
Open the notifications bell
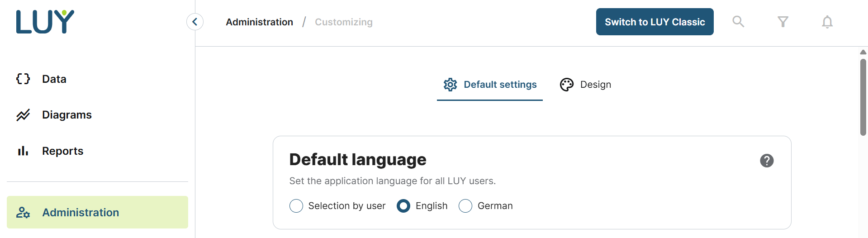[x=827, y=22]
